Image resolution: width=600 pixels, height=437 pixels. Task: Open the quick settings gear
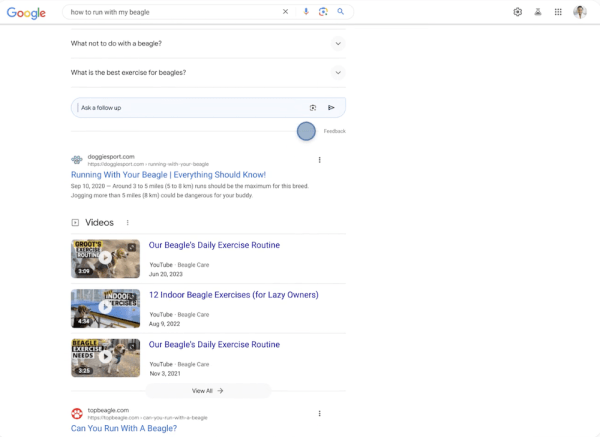[518, 12]
